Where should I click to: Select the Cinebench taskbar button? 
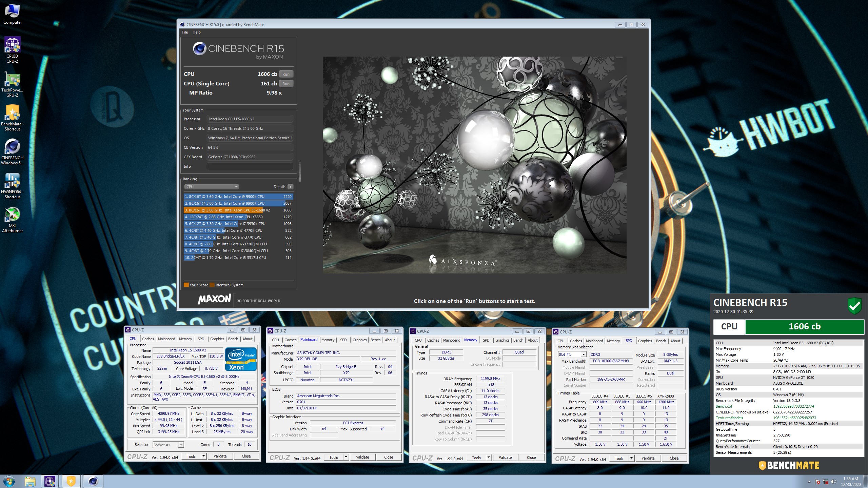coord(93,481)
